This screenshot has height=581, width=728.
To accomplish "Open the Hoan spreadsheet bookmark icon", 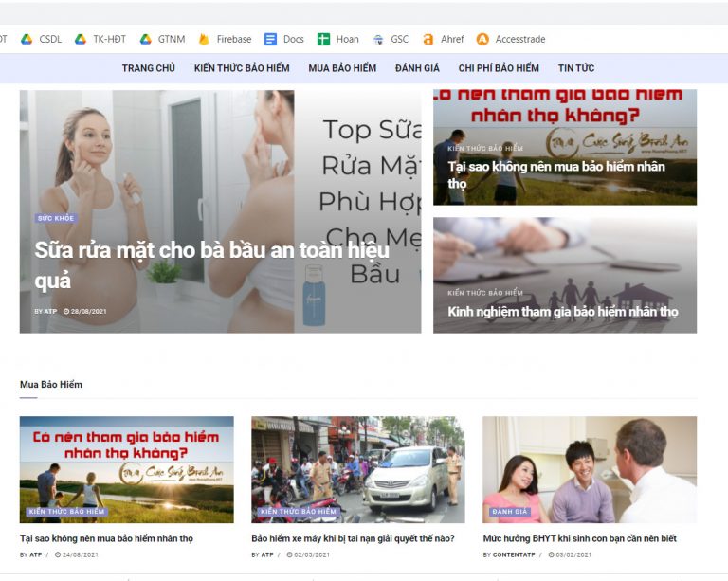I will point(323,40).
